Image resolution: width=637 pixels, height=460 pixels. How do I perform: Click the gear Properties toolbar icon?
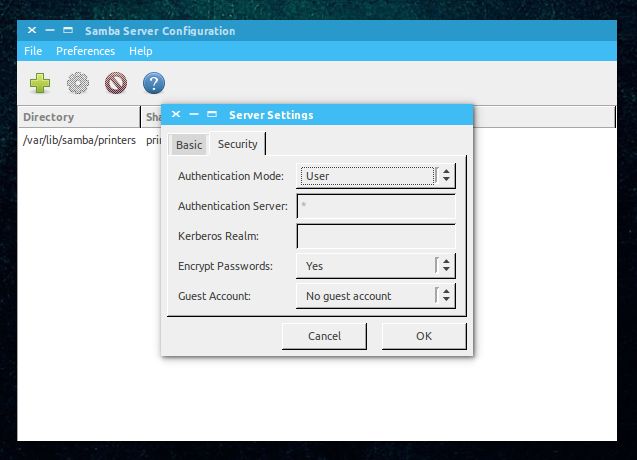tap(78, 84)
